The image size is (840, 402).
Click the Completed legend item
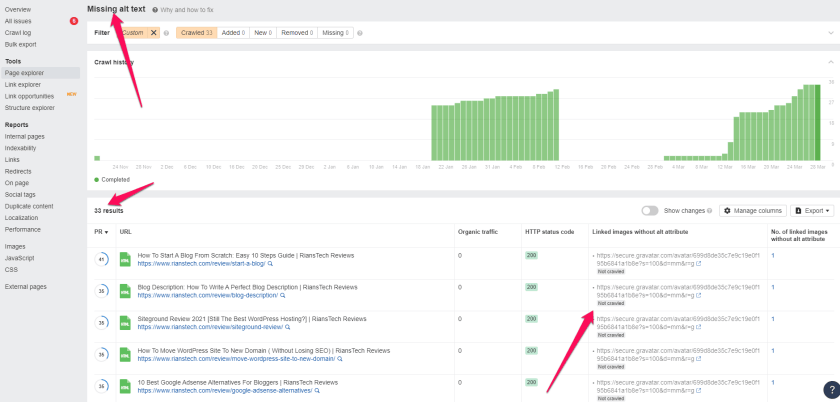(112, 180)
